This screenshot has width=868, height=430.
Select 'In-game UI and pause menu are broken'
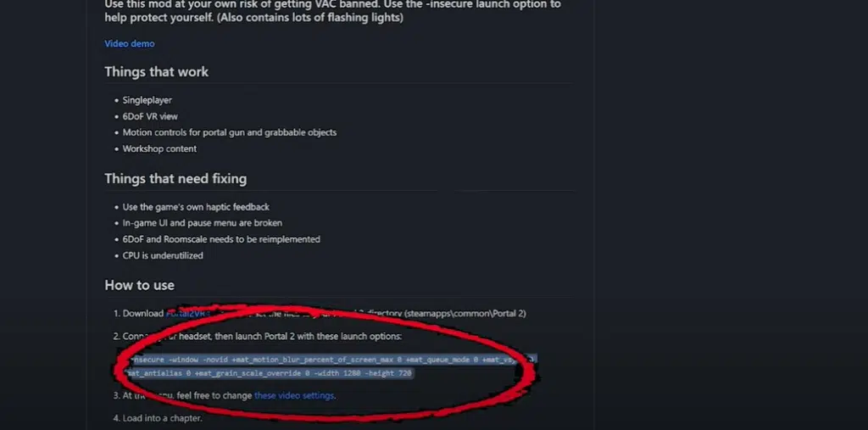202,223
